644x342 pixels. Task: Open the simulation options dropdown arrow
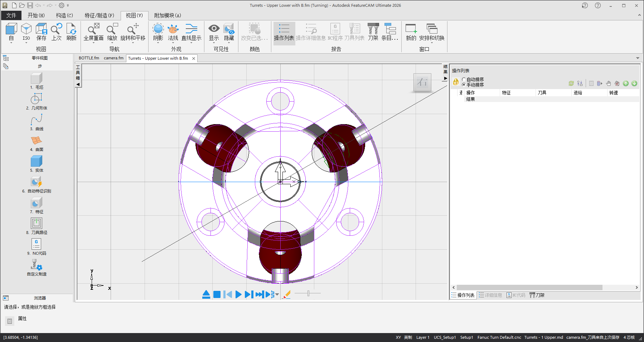tap(277, 294)
